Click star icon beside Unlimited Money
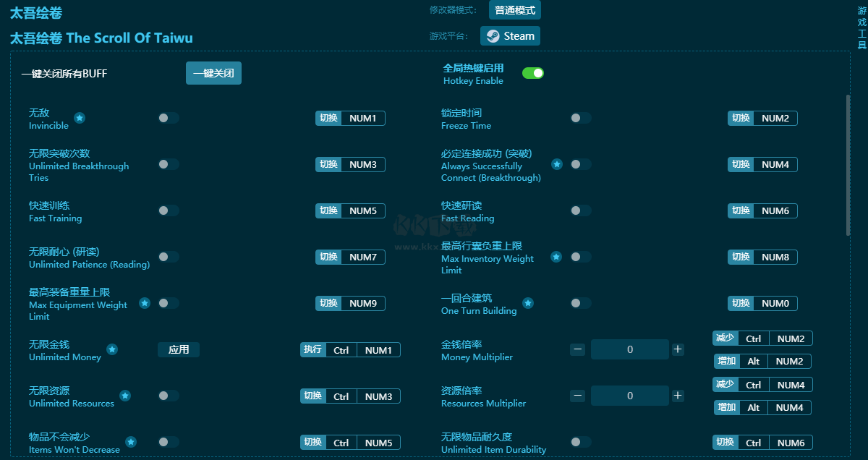The image size is (868, 460). tap(112, 349)
